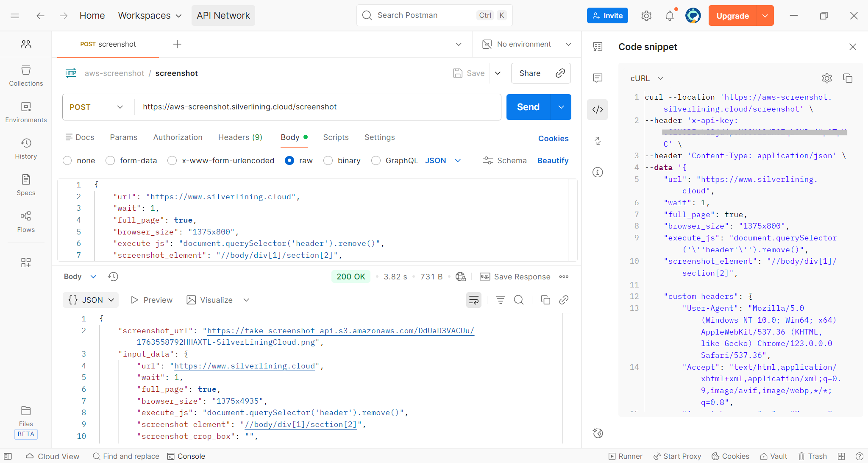Switch to the Headers (9) tab
The image size is (868, 463).
(240, 137)
